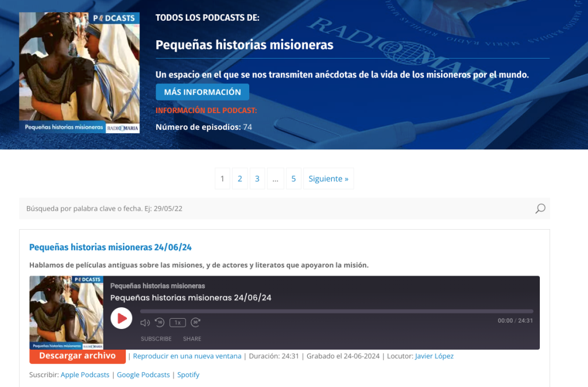The height and width of the screenshot is (387, 588).
Task: Click the player episode title 24/06/24
Action: coord(191,298)
